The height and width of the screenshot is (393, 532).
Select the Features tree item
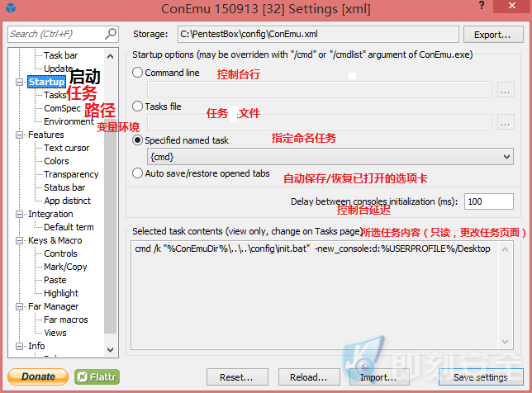point(46,135)
